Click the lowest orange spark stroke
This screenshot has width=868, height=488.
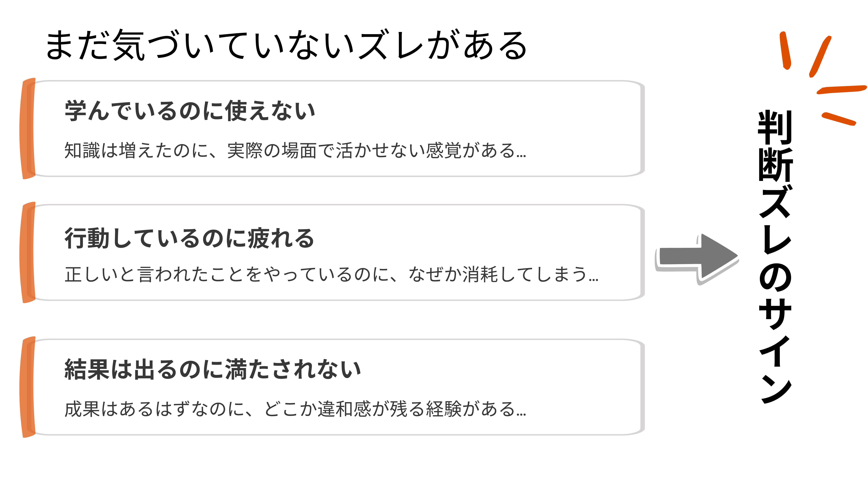click(839, 119)
